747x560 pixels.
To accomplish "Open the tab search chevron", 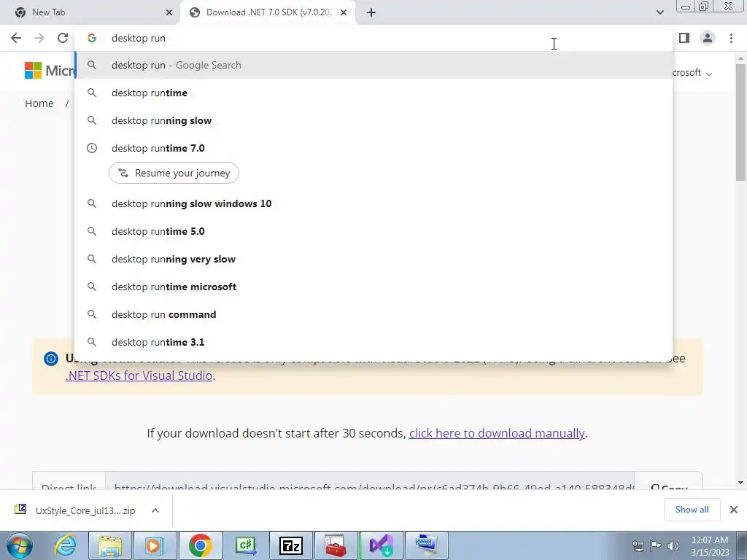I will pyautogui.click(x=659, y=12).
